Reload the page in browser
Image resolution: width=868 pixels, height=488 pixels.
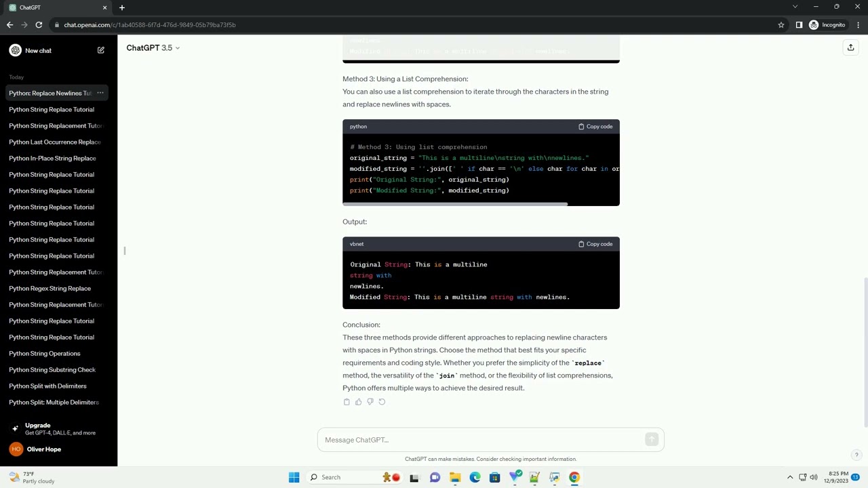coord(39,25)
